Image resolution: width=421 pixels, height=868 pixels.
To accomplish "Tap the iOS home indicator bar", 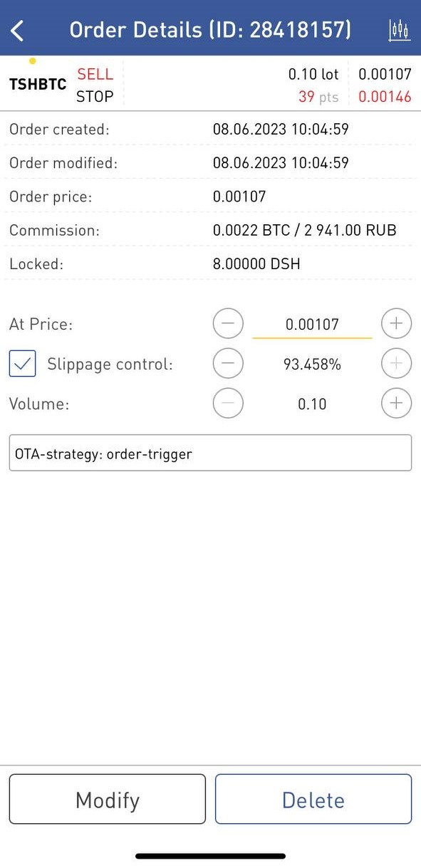I will pos(210,856).
